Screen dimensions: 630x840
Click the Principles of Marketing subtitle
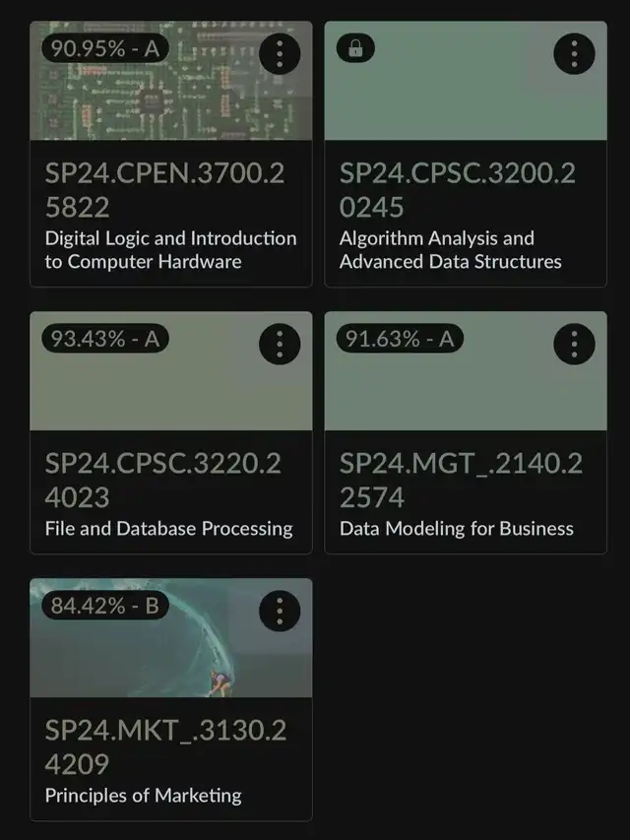coord(143,796)
